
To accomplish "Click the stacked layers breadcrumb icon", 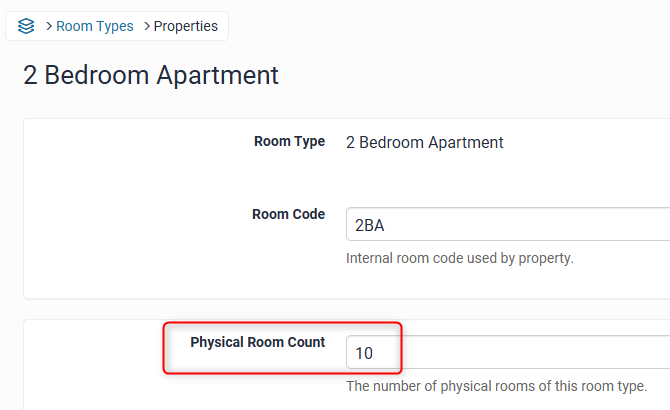I will 26,27.
